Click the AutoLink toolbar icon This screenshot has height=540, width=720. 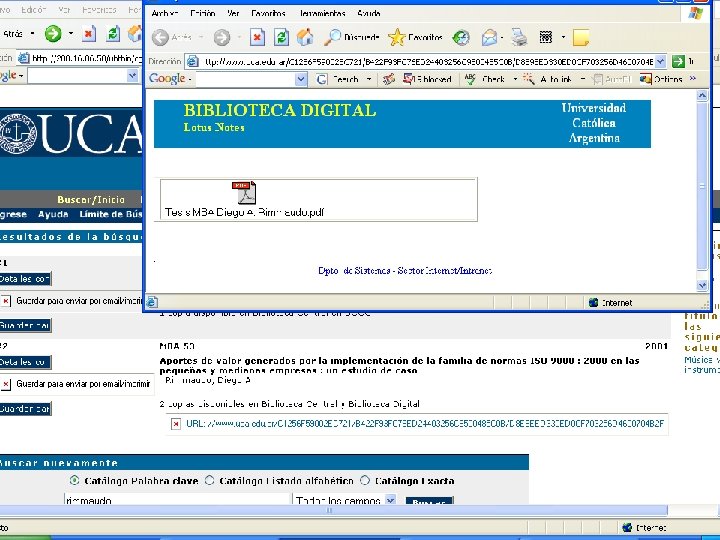[529, 79]
